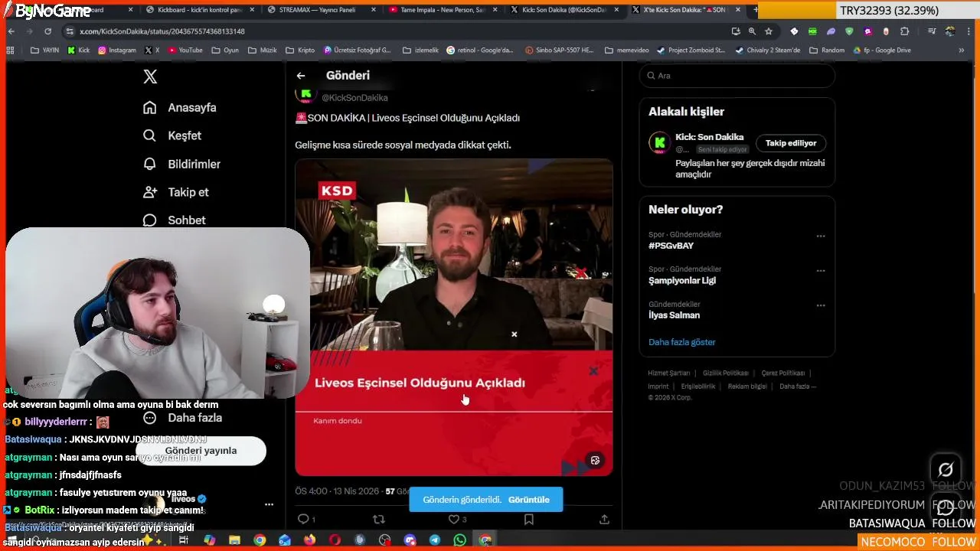Viewport: 980px width, 551px height.
Task: Open WhatsApp from the taskbar
Action: (459, 540)
